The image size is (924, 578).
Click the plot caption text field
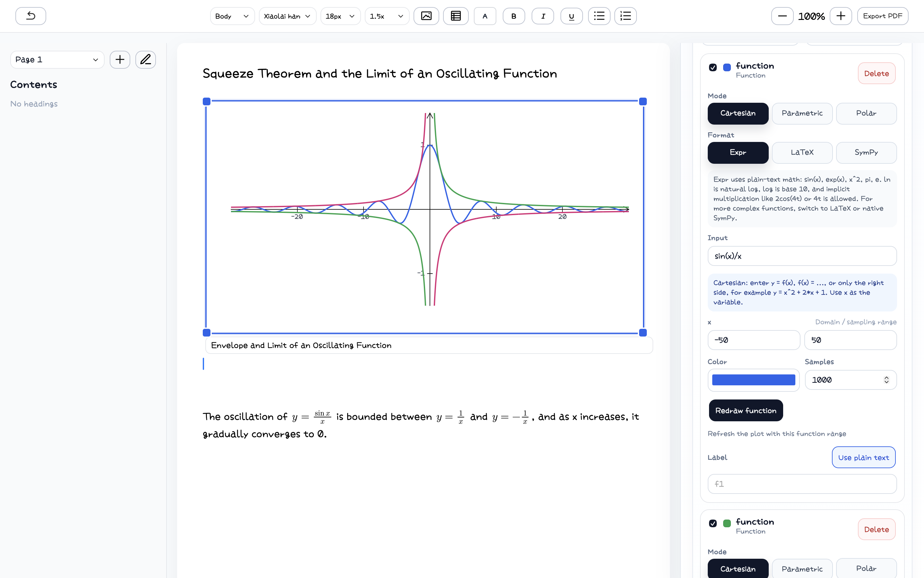429,345
